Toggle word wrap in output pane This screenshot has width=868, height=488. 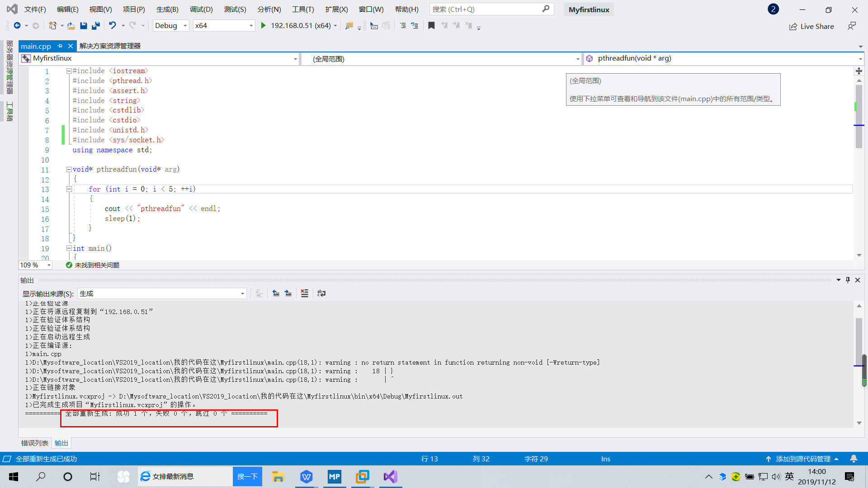[x=321, y=294]
